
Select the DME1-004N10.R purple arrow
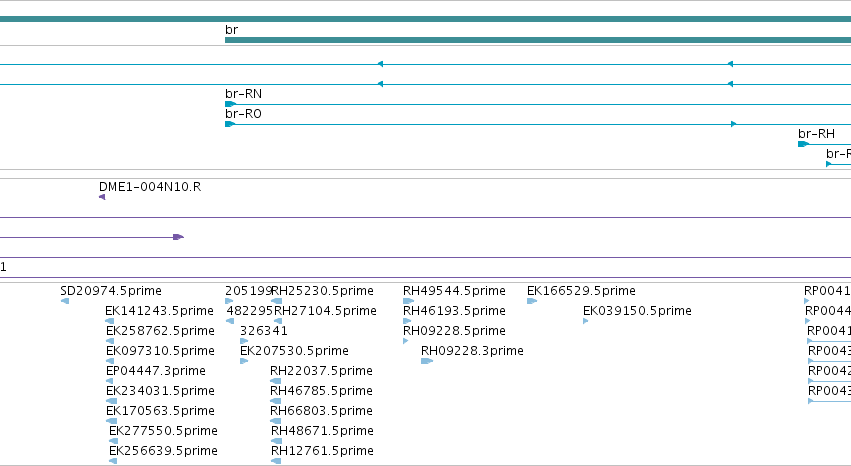click(x=102, y=197)
